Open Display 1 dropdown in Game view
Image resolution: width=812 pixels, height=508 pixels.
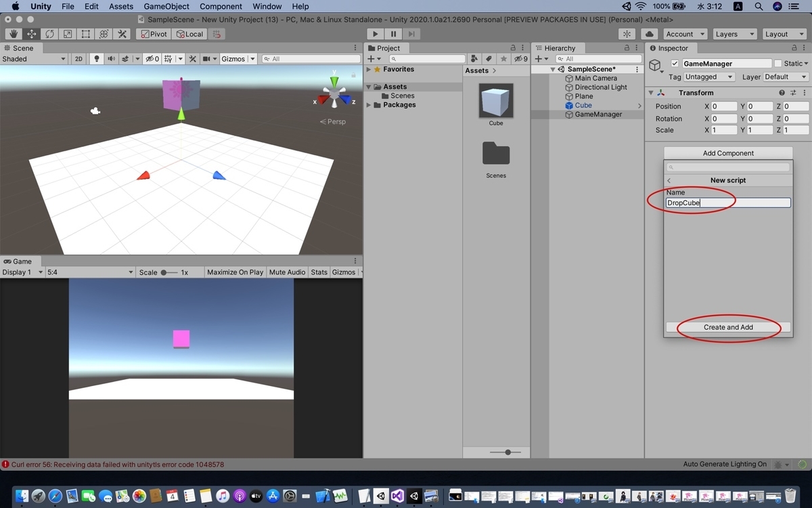[x=22, y=272]
